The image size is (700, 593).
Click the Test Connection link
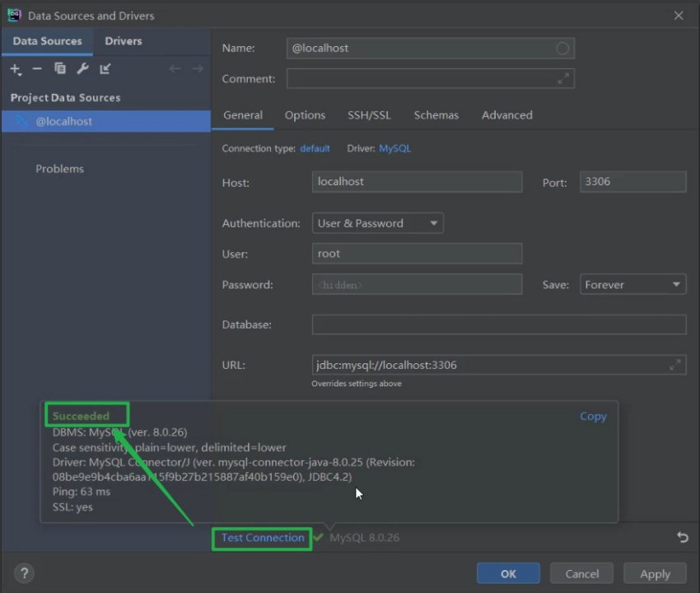point(263,538)
